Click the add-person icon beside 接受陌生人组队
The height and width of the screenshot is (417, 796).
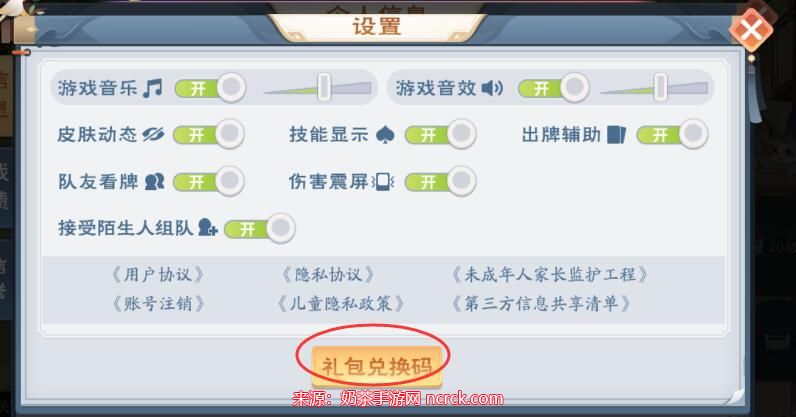208,228
